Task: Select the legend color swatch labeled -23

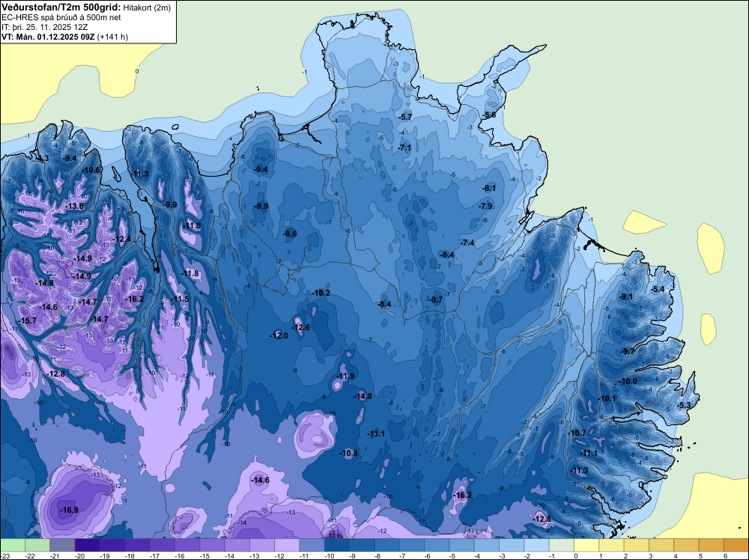Action: (x=13, y=545)
